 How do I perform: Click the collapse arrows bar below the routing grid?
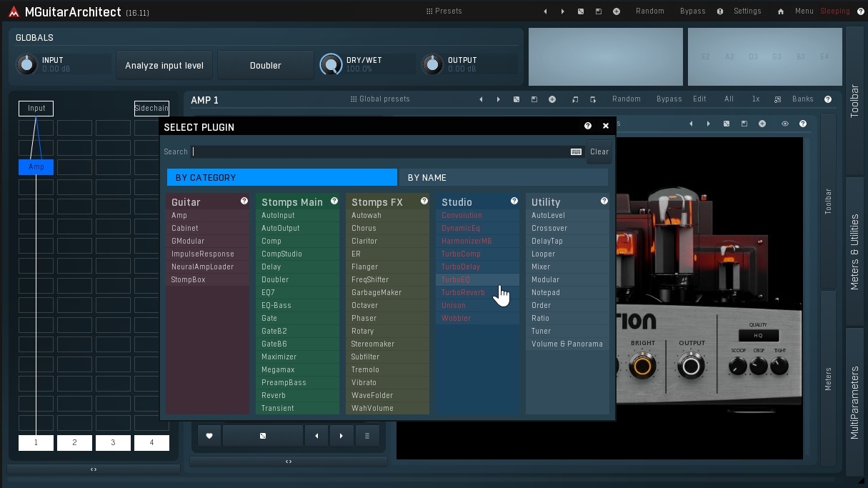[94, 469]
